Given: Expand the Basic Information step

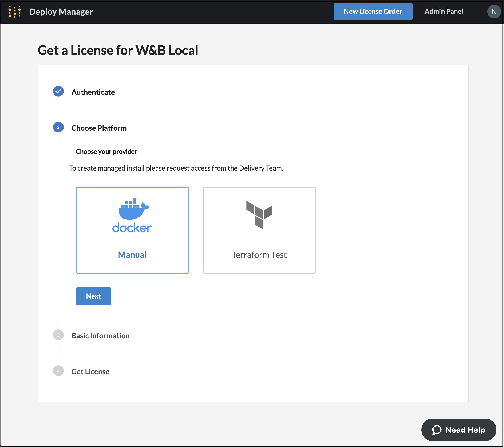Looking at the screenshot, I should click(100, 336).
